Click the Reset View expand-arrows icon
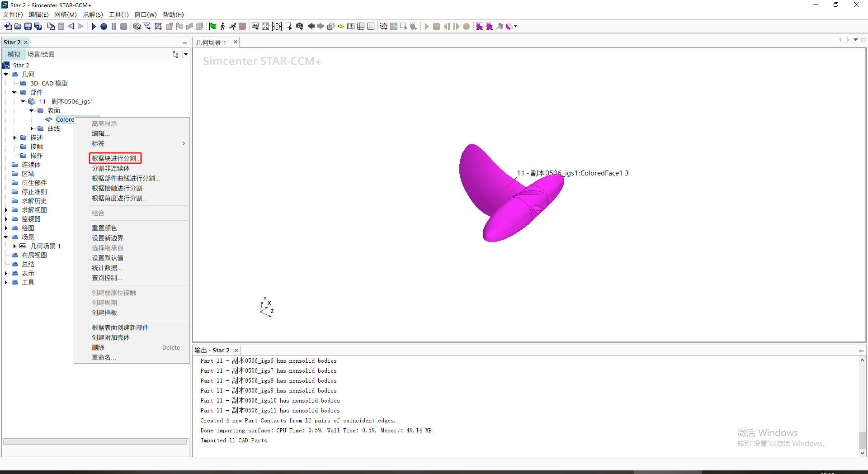The width and height of the screenshot is (868, 474). click(265, 26)
